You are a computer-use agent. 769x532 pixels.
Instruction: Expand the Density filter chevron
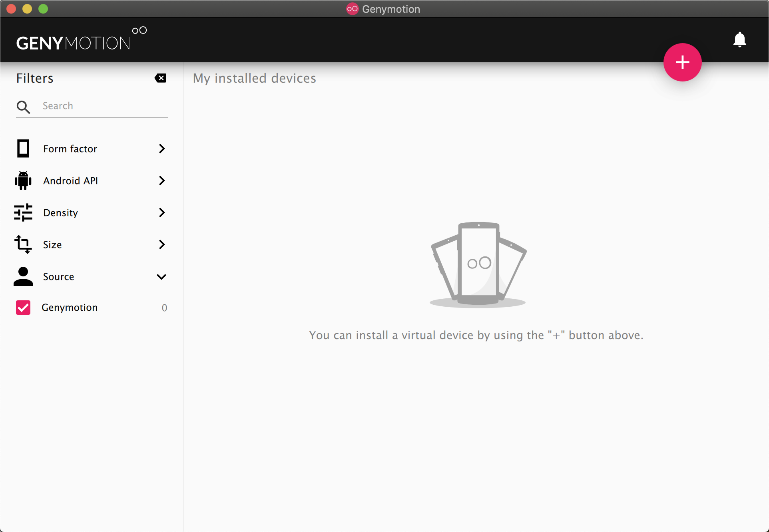(x=162, y=212)
